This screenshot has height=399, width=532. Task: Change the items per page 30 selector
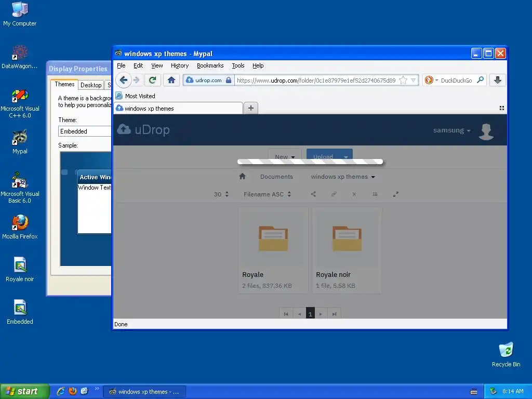pos(221,194)
